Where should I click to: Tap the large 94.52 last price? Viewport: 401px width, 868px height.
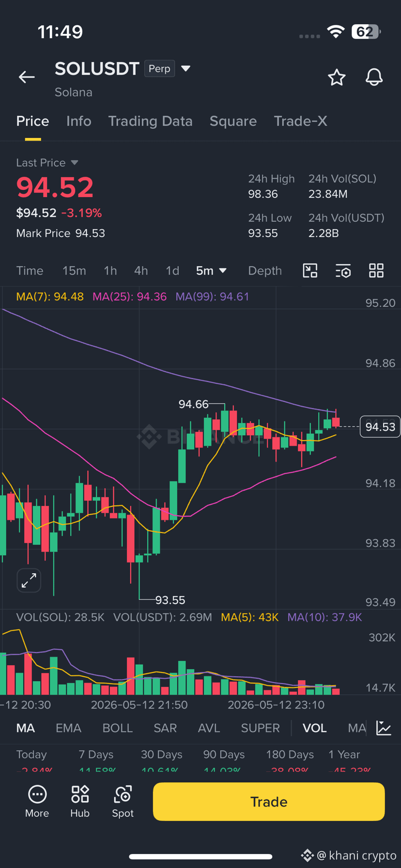click(x=55, y=187)
